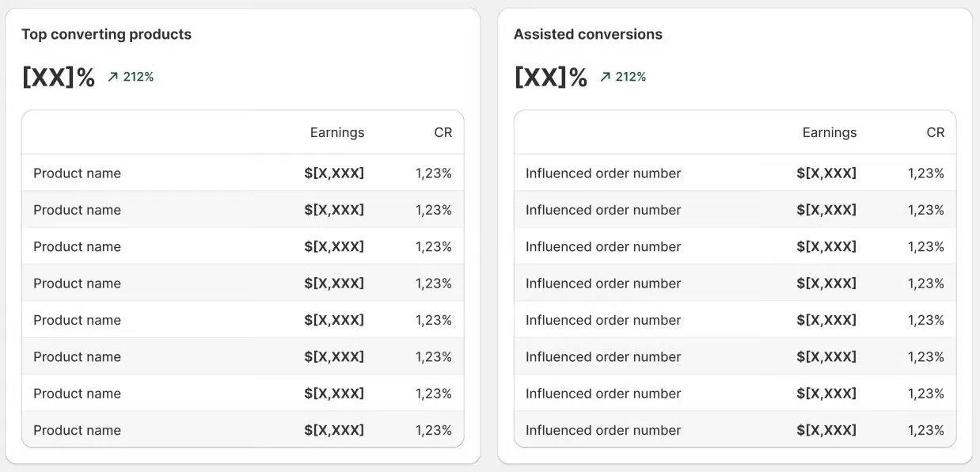Click the 212% change indicator on the right card

coord(631,77)
